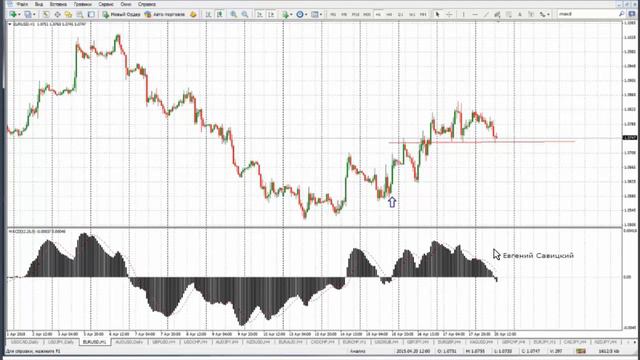Select the Crosshair tool

click(x=449, y=14)
